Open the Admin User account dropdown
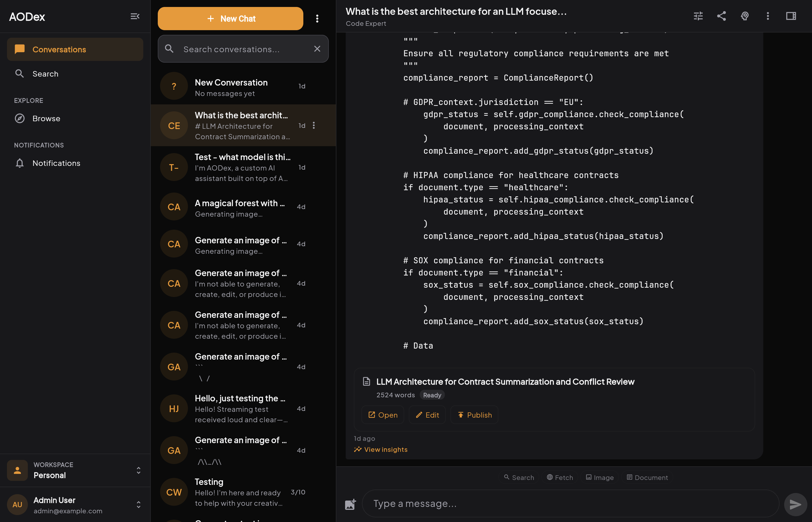This screenshot has width=812, height=522. tap(139, 505)
